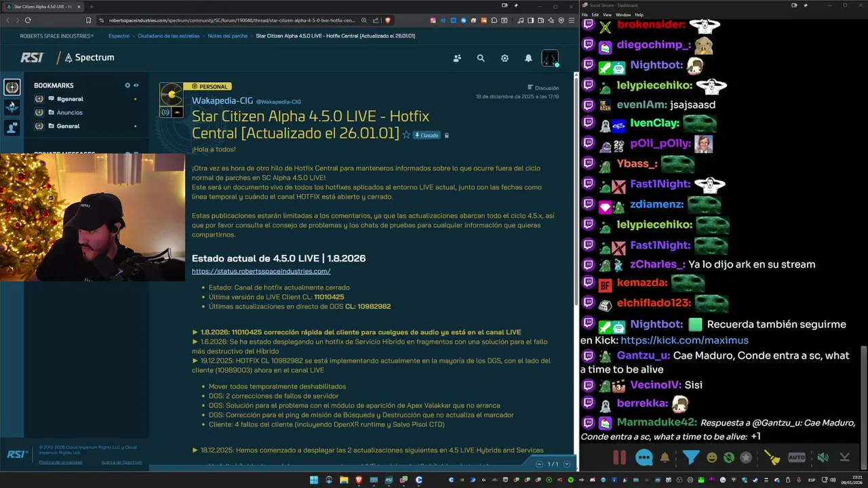Toggle the green sync-off icon
Image resolution: width=868 pixels, height=488 pixels.
(729, 457)
